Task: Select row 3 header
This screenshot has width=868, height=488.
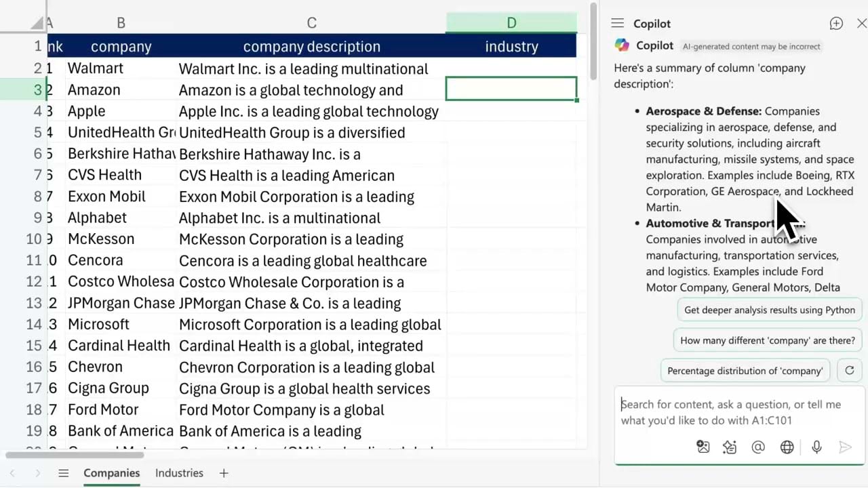Action: coord(22,89)
